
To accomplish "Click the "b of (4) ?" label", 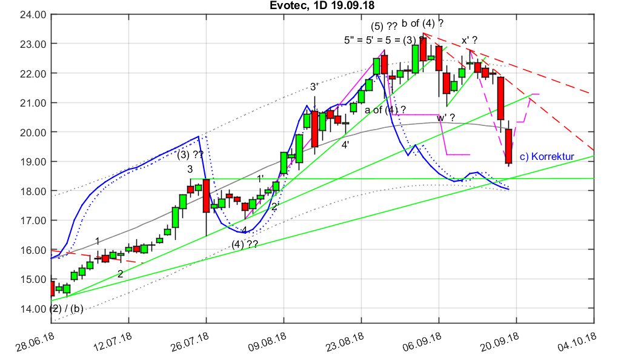I will [422, 24].
